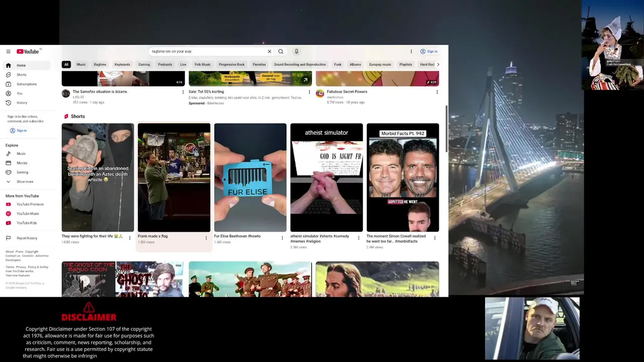644x362 pixels.
Task: Clear the search box with X icon
Action: (269, 51)
